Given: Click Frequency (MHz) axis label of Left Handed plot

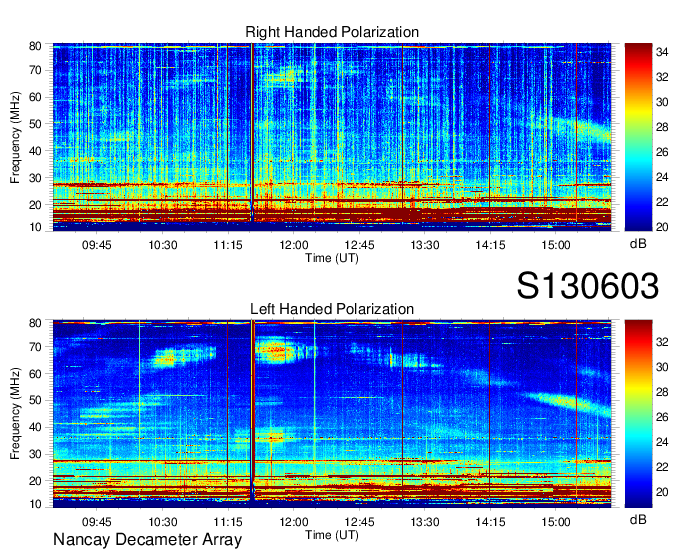Looking at the screenshot, I should point(15,414).
